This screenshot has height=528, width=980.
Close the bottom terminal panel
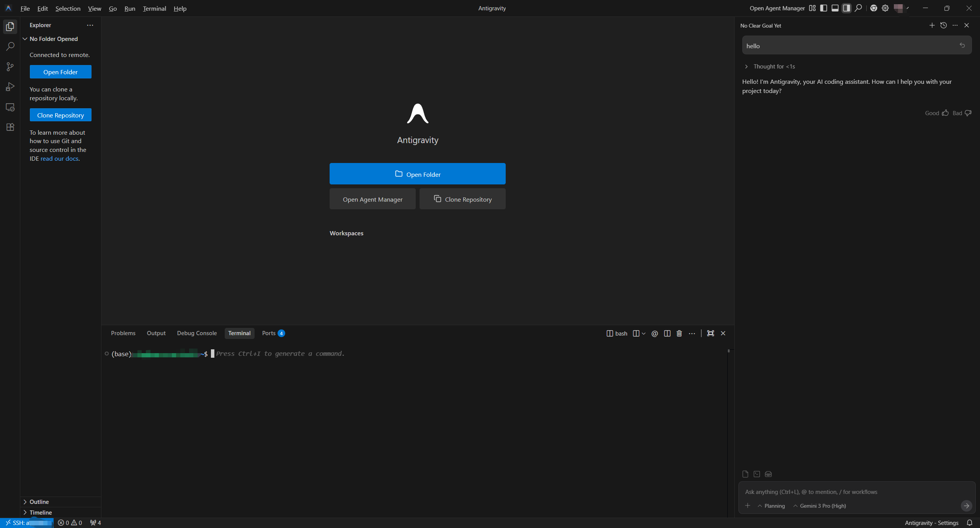tap(723, 334)
